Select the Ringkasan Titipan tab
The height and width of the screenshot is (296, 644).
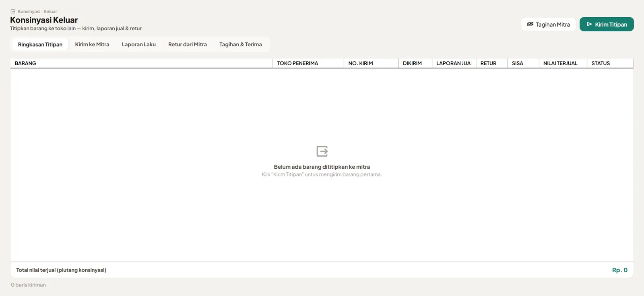pyautogui.click(x=40, y=44)
